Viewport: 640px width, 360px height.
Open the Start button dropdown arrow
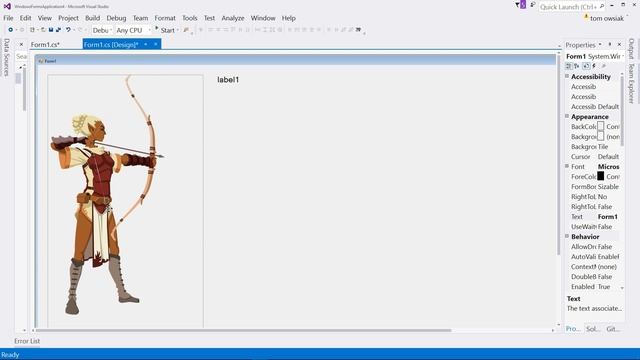click(x=178, y=30)
